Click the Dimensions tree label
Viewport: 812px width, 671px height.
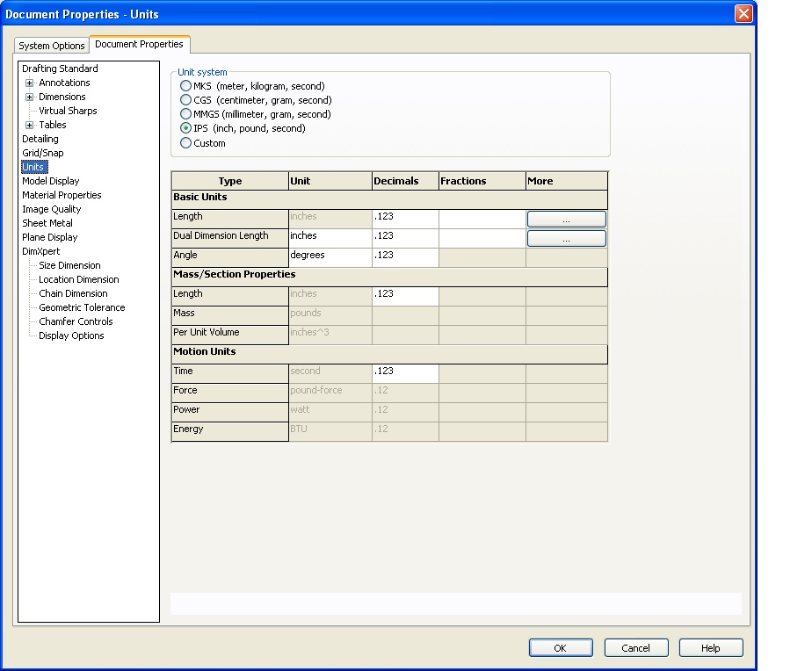[62, 97]
